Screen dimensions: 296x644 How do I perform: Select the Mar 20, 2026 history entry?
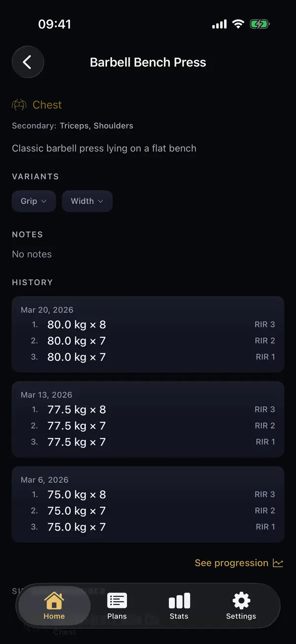[x=148, y=334]
